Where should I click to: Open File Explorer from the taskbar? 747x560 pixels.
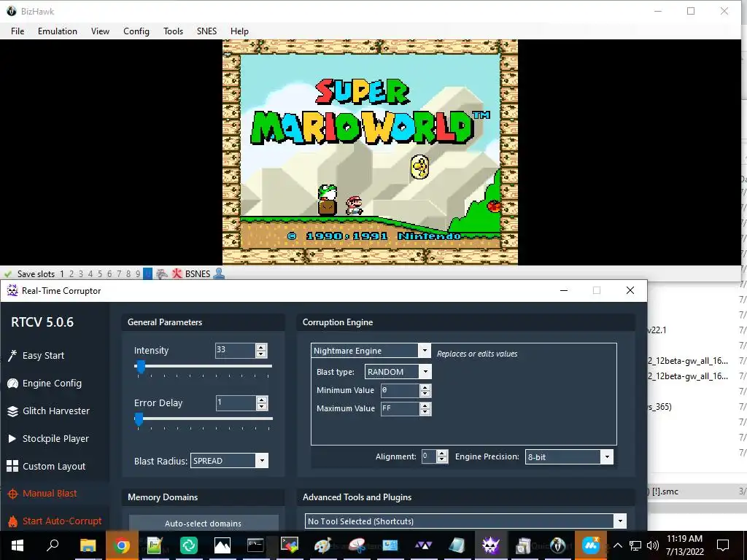click(x=88, y=545)
